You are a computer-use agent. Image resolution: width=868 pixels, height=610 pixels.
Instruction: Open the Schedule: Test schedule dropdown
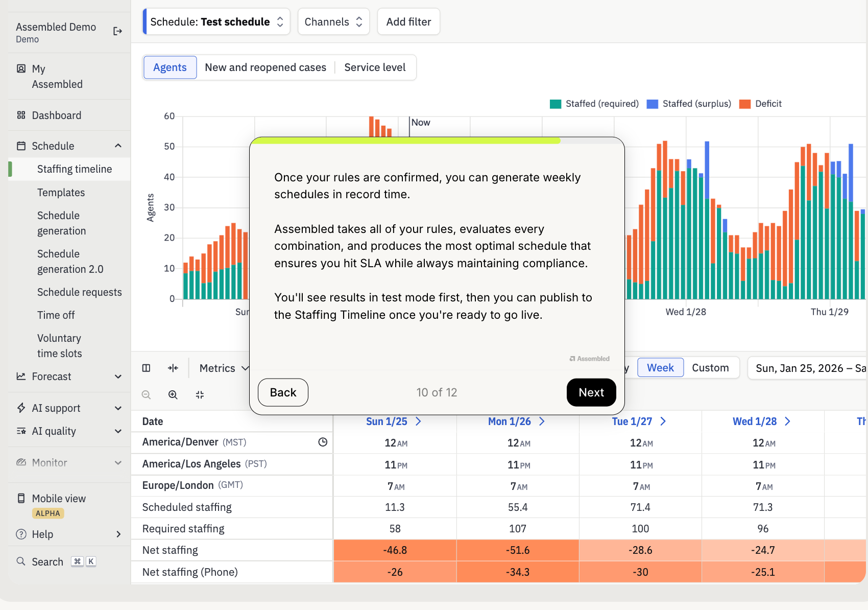[x=216, y=22]
